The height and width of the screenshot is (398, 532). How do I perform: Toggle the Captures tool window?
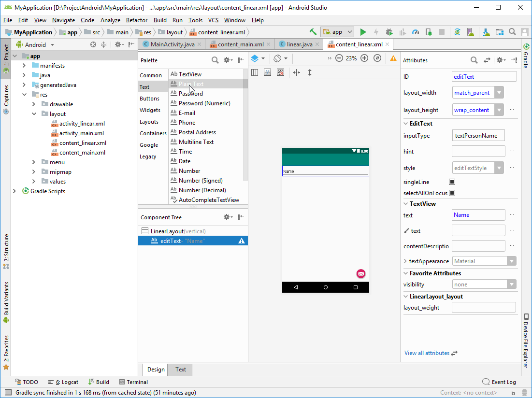click(x=6, y=99)
